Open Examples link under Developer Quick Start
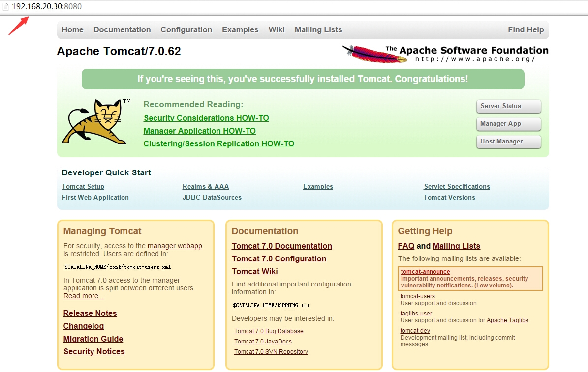Viewport: 588px width, 372px height. coord(318,187)
